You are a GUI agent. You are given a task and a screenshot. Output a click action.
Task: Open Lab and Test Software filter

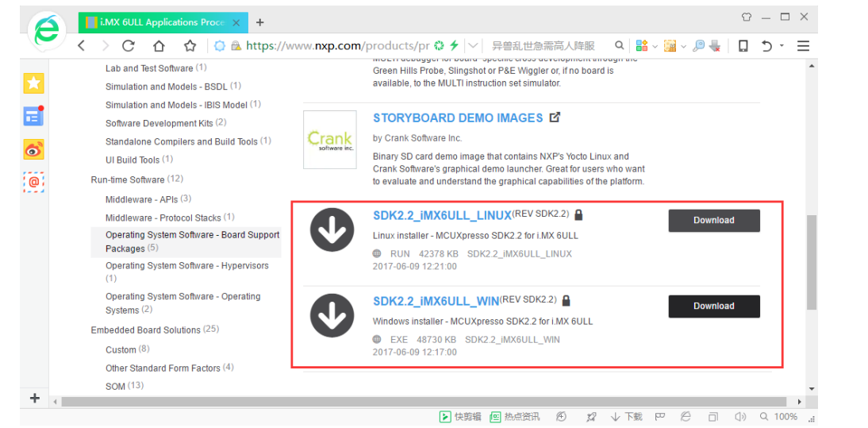(x=156, y=68)
